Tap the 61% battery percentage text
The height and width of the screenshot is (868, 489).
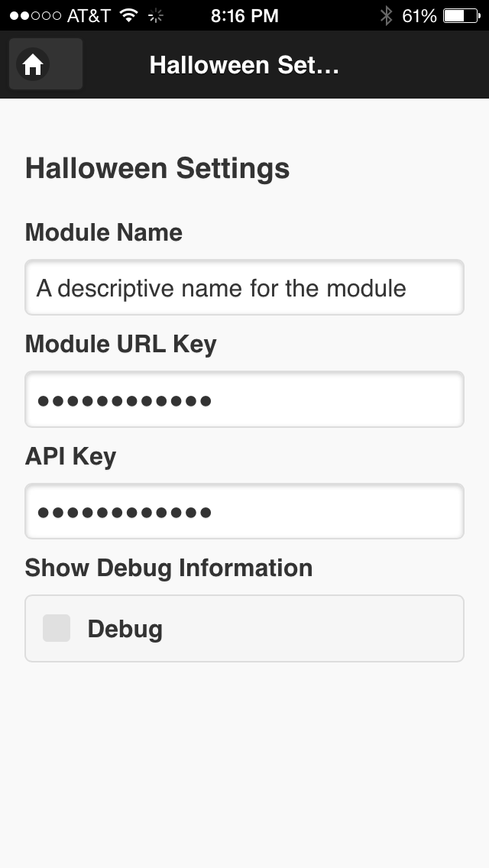tap(419, 15)
